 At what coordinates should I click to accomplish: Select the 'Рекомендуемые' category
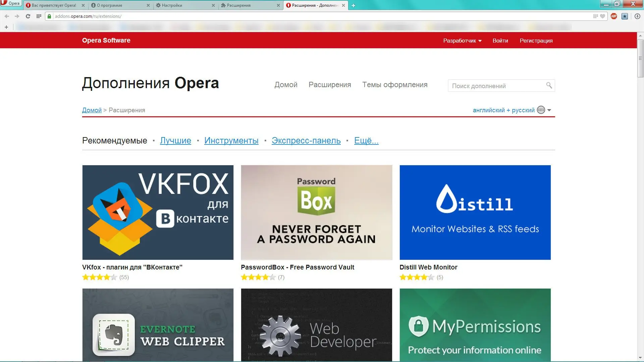tap(114, 140)
